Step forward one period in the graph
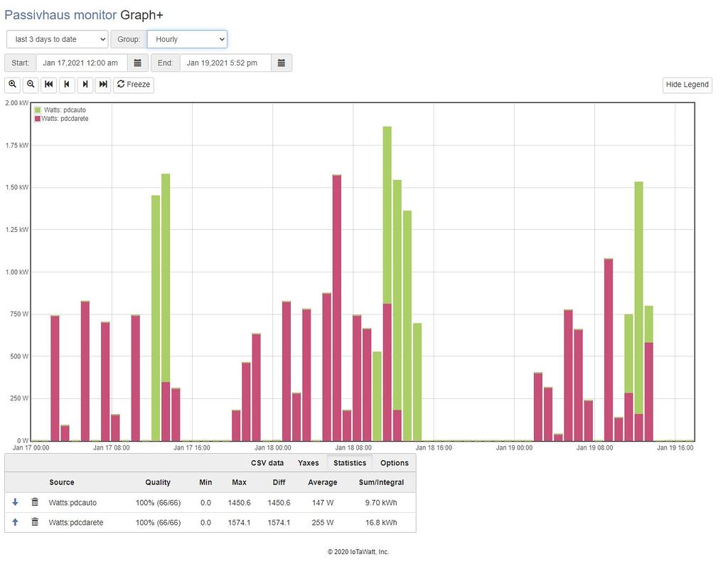This screenshot has height=569, width=728. coord(85,85)
